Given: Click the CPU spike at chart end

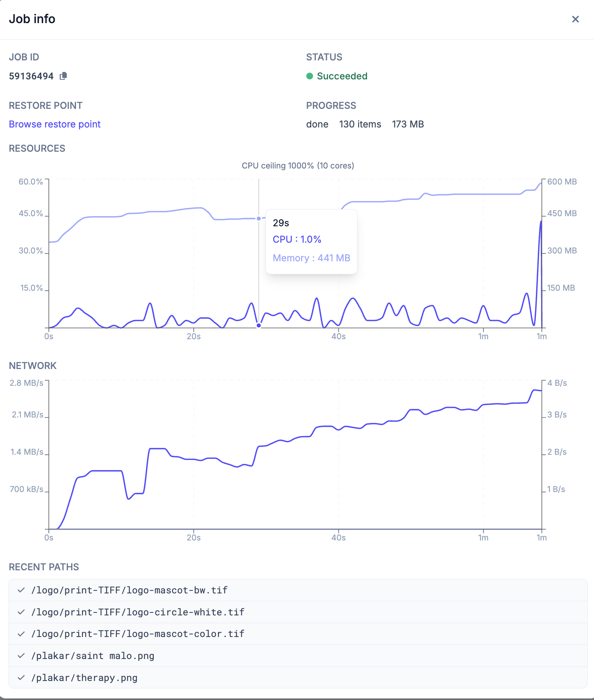Looking at the screenshot, I should coord(541,222).
